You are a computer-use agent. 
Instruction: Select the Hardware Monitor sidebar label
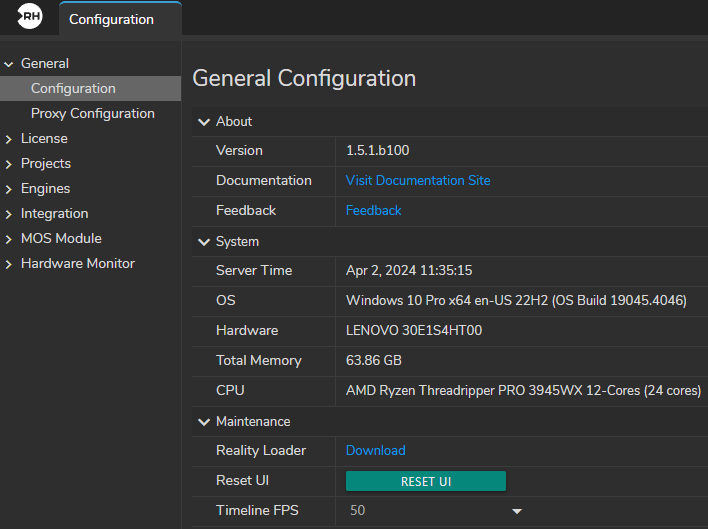coord(78,264)
